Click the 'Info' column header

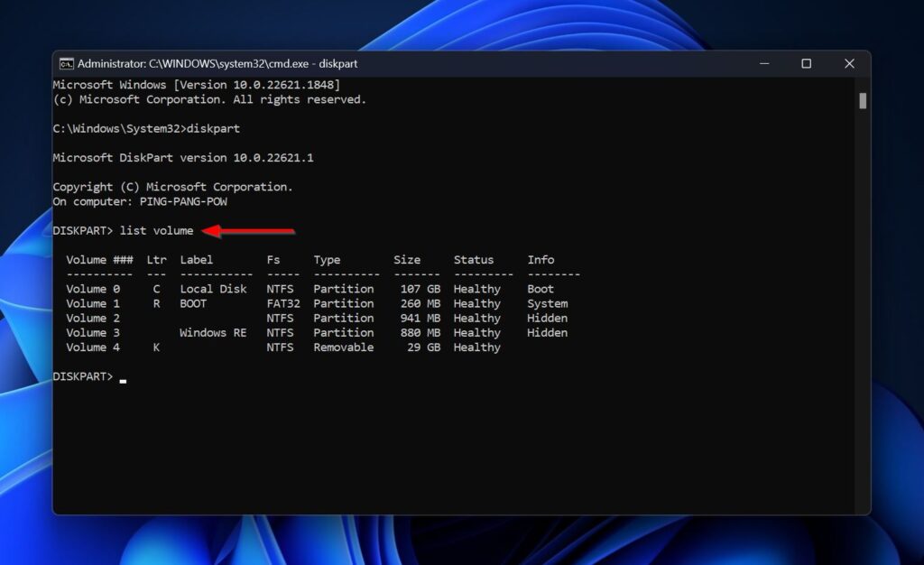541,260
